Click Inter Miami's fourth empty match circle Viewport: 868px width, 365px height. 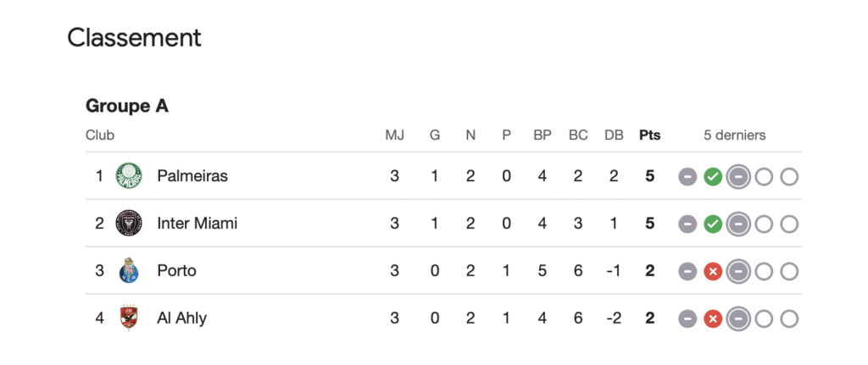pos(764,224)
